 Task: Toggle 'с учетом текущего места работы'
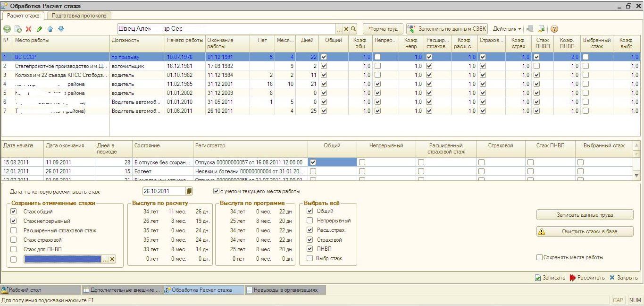[216, 191]
